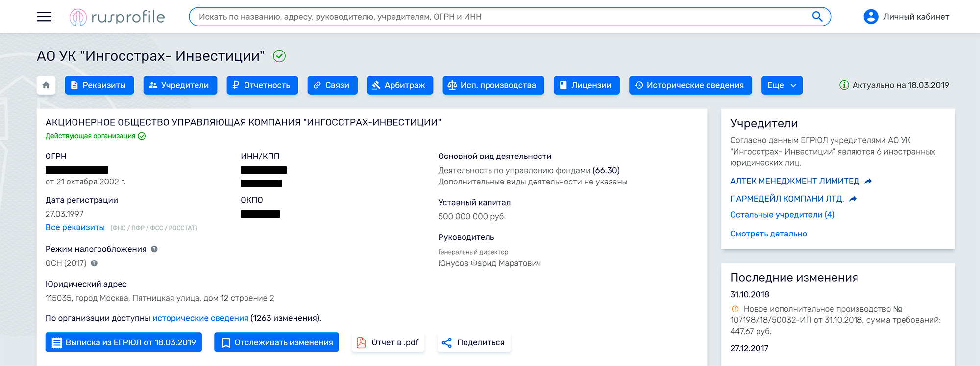The image size is (980, 366).
Task: Click the arrow icon beside ПАРМЕДЕЙЛ КОМПАНИ ЛТД.
Action: coord(853,199)
